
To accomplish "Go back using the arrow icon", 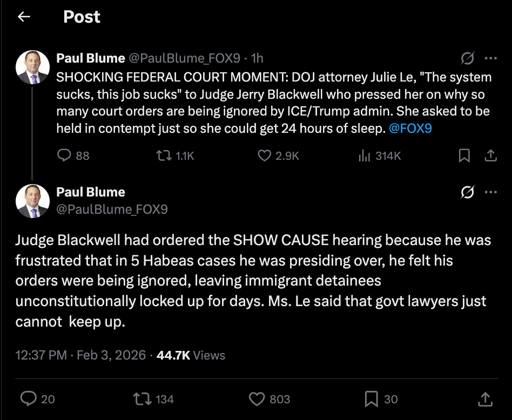I will [24, 17].
